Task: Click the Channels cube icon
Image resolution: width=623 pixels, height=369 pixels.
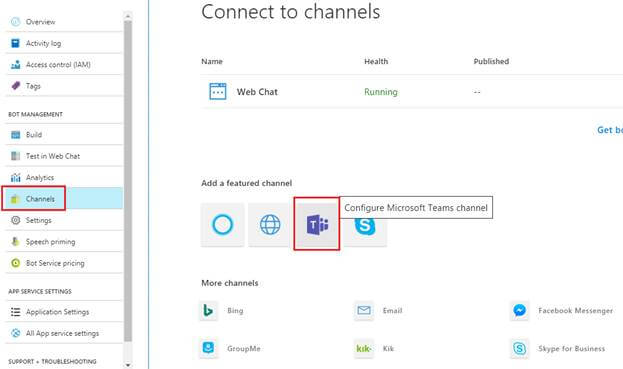Action: [15, 199]
